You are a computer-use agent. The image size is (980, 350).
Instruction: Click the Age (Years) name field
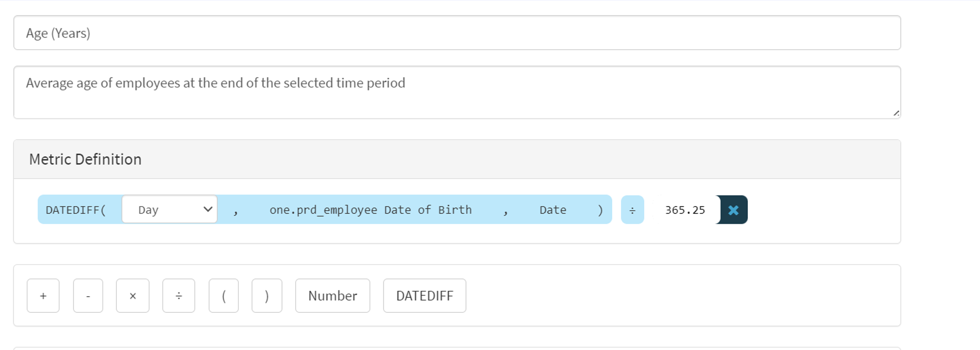457,33
